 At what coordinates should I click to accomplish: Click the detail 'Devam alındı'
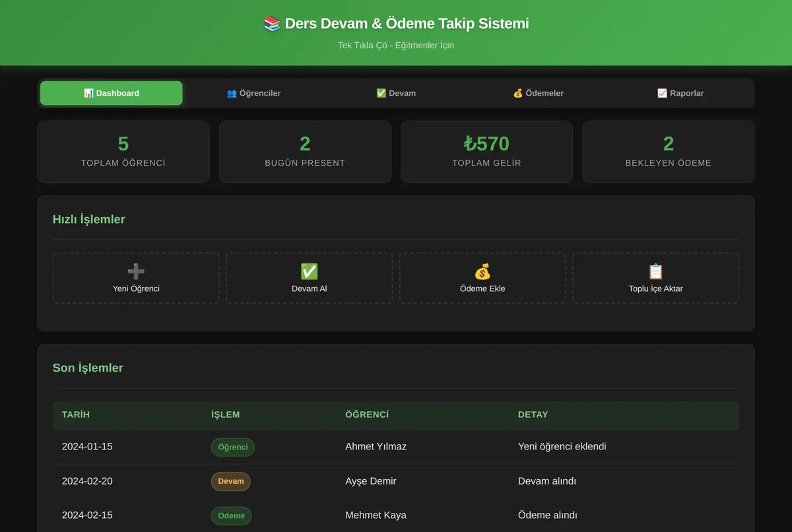click(547, 481)
